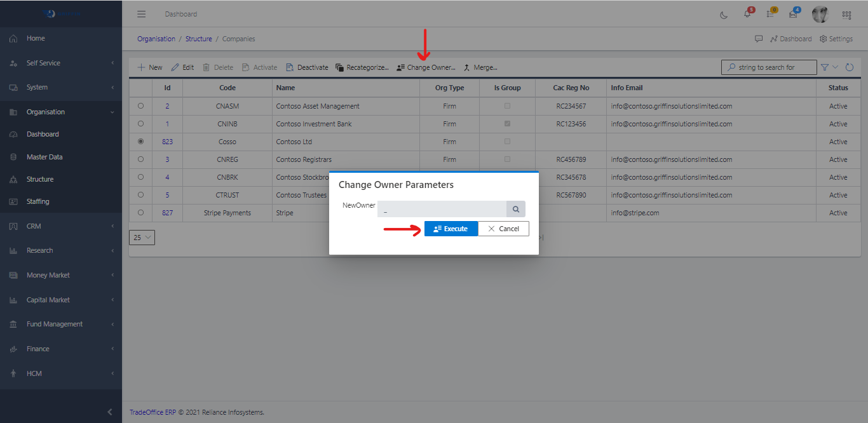Click the Execute button

click(x=451, y=229)
